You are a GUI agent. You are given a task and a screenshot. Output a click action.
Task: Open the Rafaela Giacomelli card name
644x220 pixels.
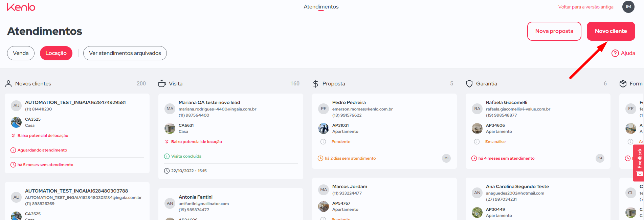click(507, 102)
